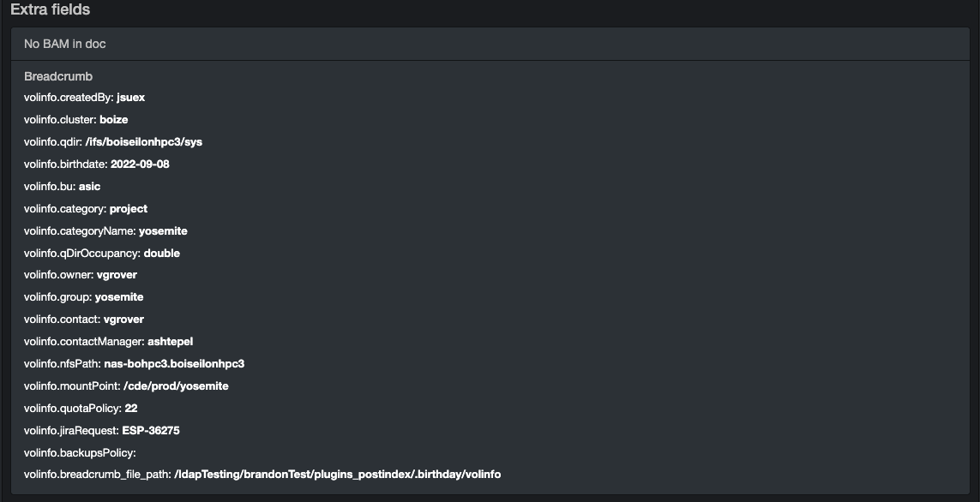Click the contactManager value ashtepel
Image resolution: width=980 pixels, height=502 pixels.
coord(170,342)
